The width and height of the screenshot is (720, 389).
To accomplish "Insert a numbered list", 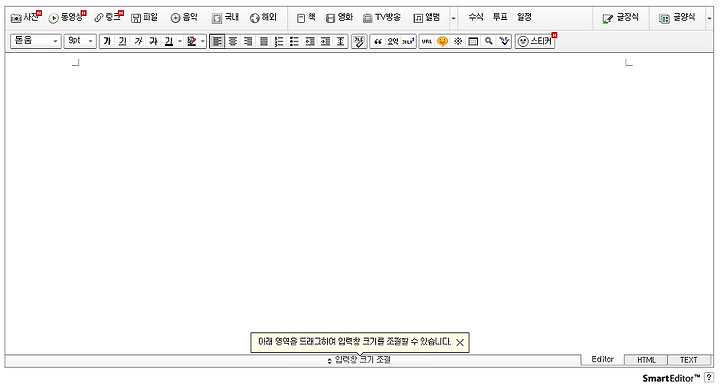I will [x=279, y=41].
